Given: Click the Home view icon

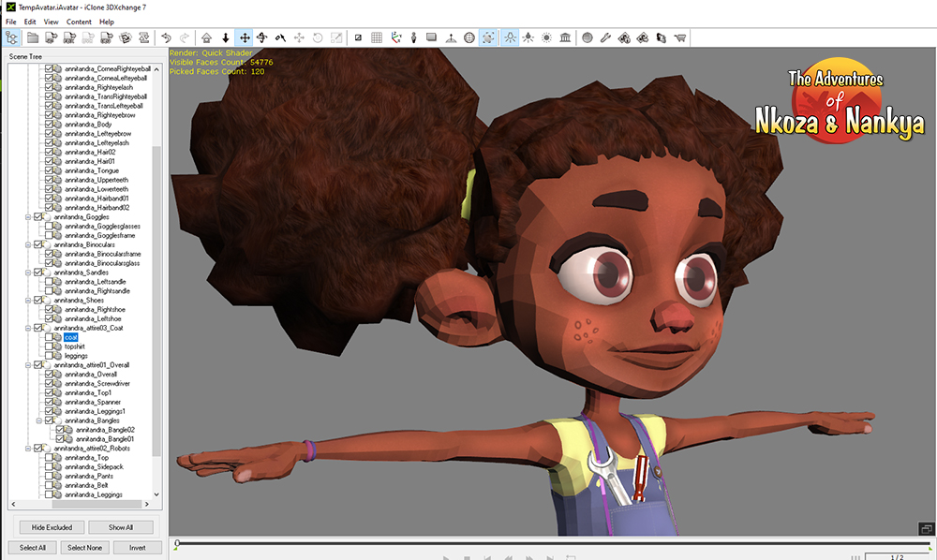Looking at the screenshot, I should click(206, 37).
